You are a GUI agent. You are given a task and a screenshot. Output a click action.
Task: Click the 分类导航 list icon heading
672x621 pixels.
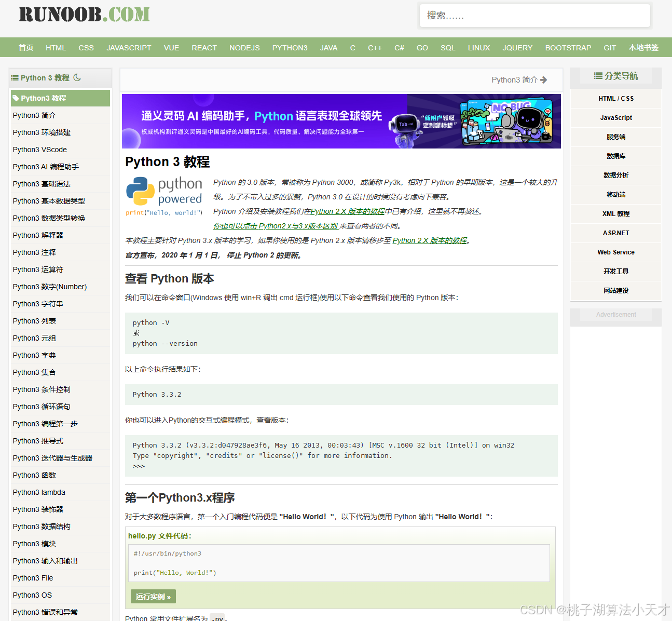[615, 76]
